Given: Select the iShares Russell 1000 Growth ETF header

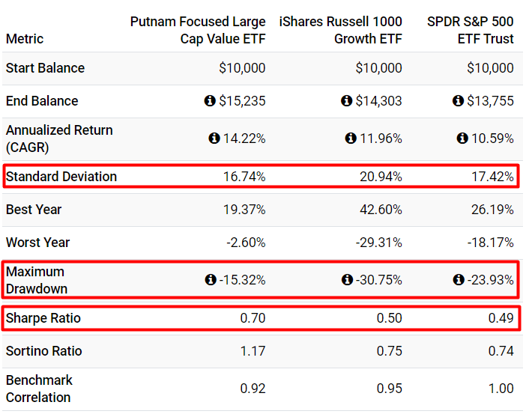Looking at the screenshot, I should click(x=340, y=31).
